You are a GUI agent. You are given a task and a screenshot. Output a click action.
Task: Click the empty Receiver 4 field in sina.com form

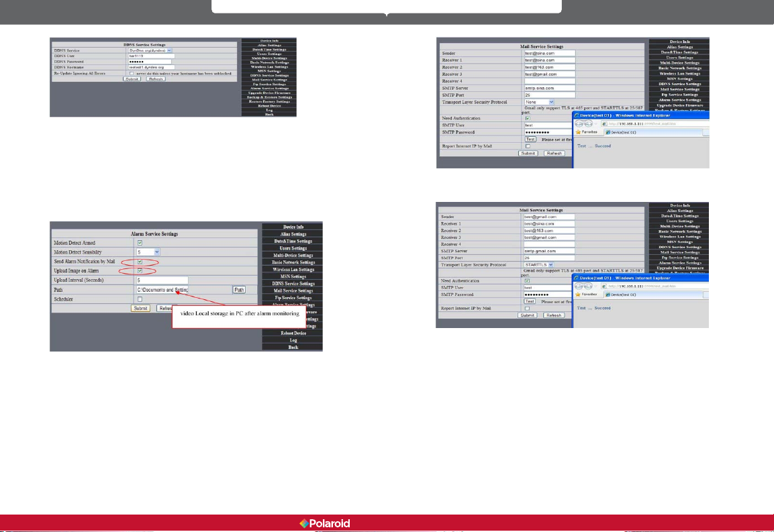point(549,81)
